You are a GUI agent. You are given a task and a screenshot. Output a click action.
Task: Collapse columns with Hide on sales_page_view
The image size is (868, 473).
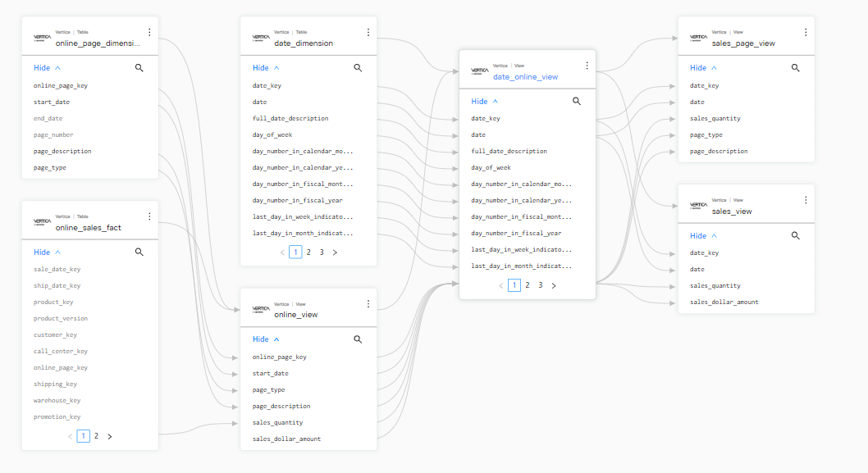[703, 67]
